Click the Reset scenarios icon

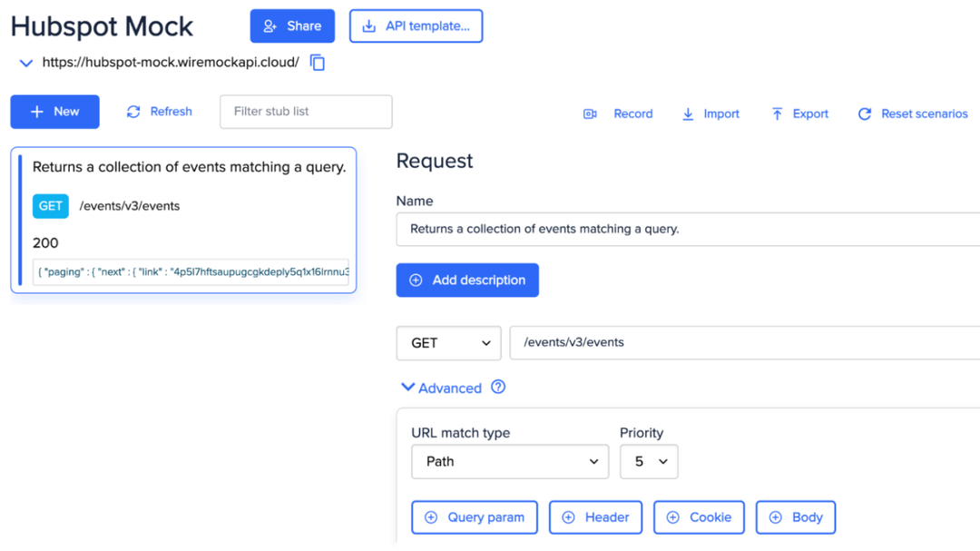(864, 113)
